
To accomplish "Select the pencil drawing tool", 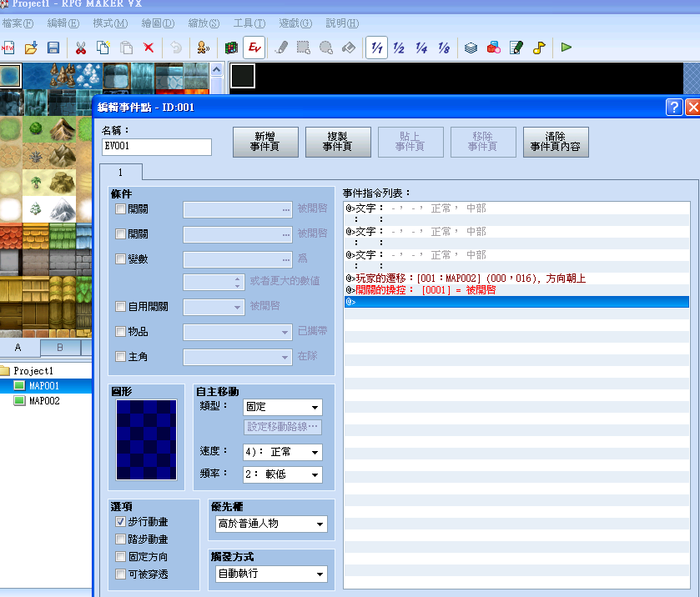I will coord(281,48).
